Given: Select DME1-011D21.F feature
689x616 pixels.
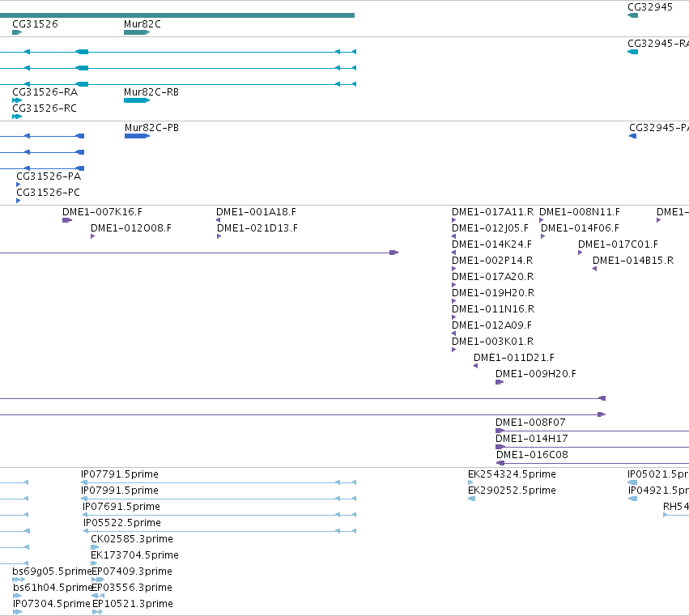Looking at the screenshot, I should pyautogui.click(x=475, y=366).
